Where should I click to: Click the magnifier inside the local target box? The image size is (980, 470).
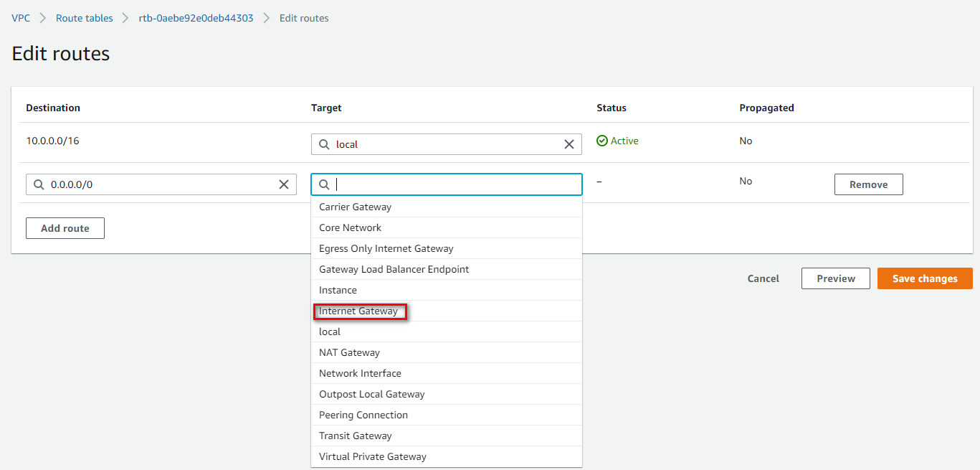tap(324, 144)
